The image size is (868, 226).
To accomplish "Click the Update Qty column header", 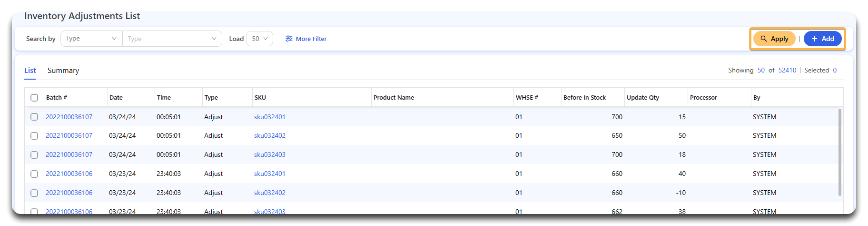I will click(x=643, y=97).
